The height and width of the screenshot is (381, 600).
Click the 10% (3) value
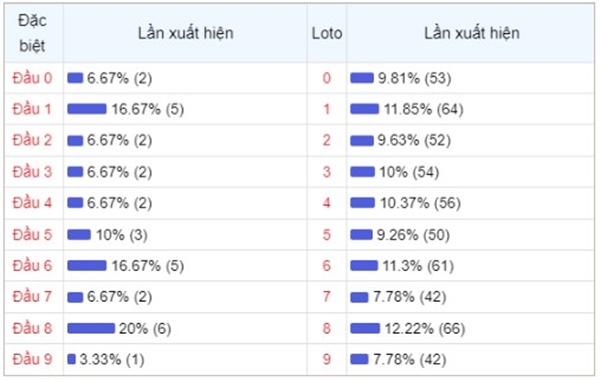click(x=122, y=234)
